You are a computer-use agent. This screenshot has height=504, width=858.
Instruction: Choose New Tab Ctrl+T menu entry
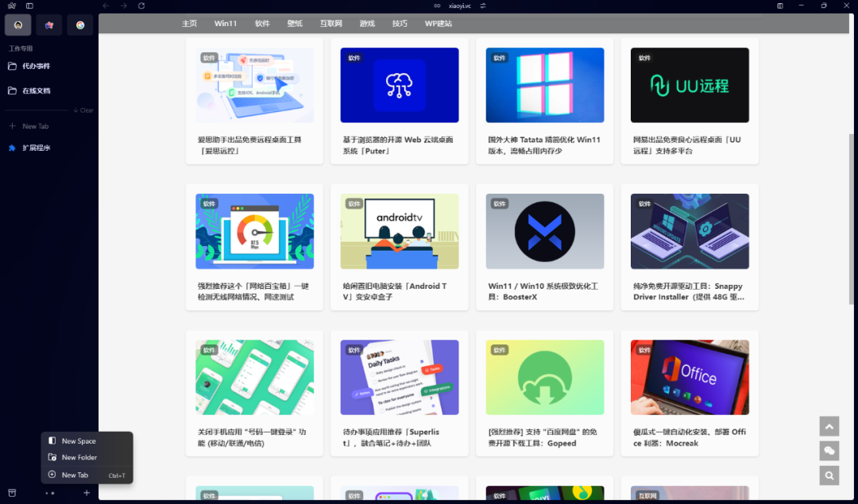tap(87, 475)
